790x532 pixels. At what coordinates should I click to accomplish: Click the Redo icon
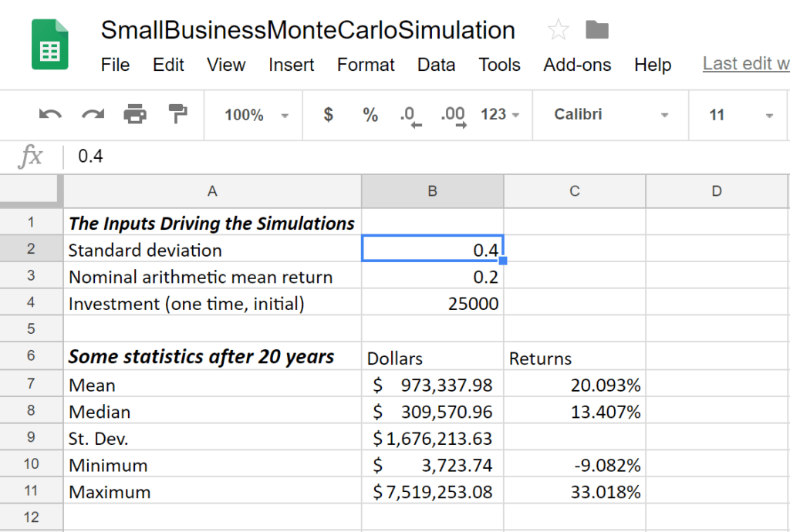click(92, 114)
